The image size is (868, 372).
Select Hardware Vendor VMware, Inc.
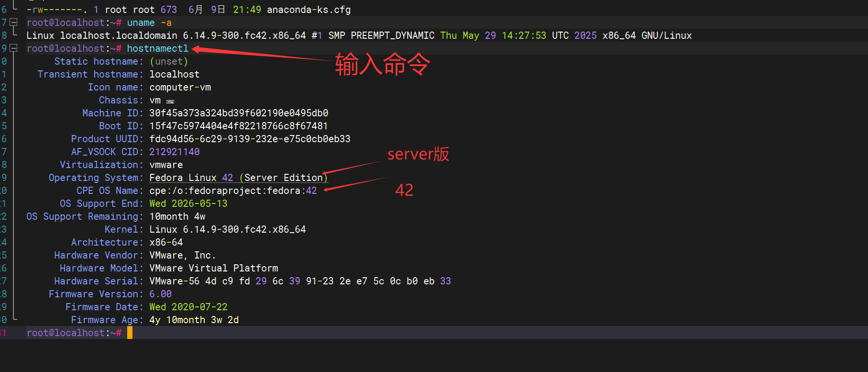click(x=183, y=255)
